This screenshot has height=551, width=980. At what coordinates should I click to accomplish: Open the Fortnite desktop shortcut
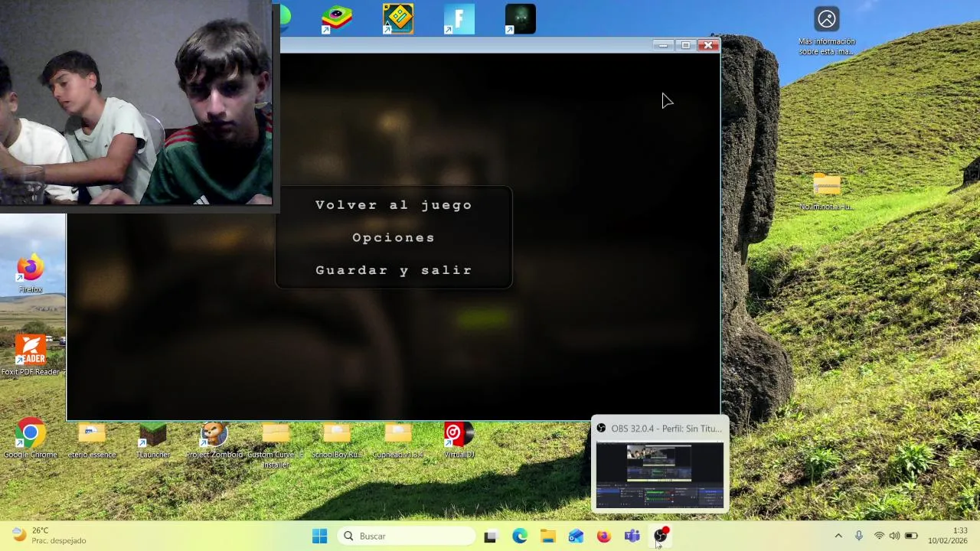[x=459, y=19]
